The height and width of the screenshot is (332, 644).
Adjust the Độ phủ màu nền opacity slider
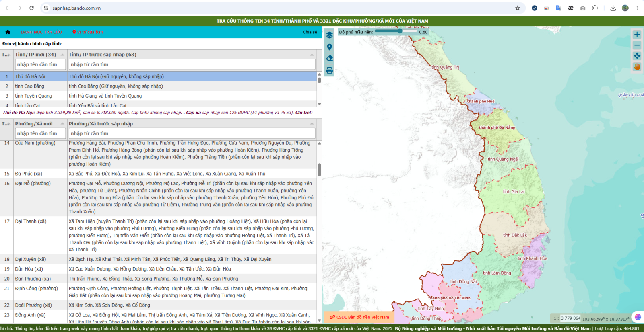point(399,31)
